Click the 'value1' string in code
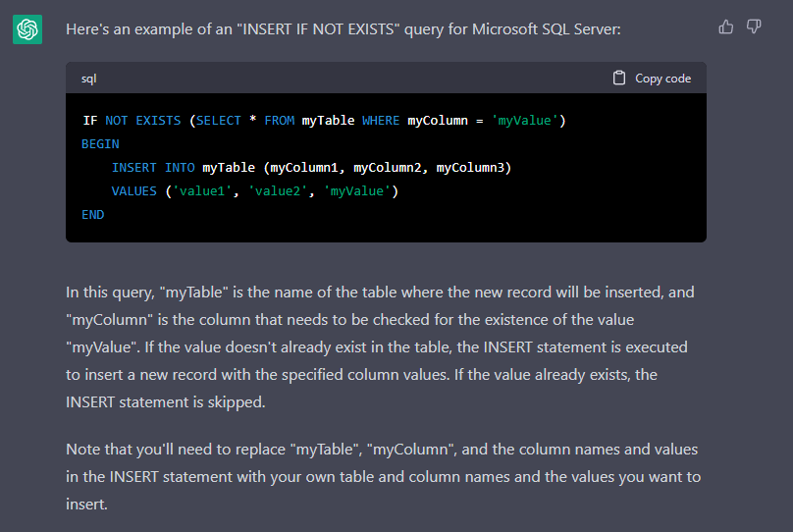 pos(202,191)
